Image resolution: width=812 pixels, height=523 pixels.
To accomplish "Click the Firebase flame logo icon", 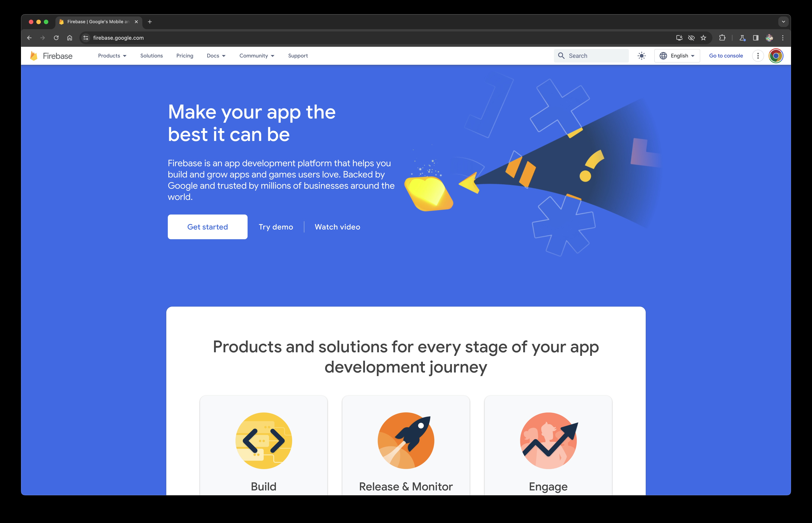I will click(x=34, y=56).
